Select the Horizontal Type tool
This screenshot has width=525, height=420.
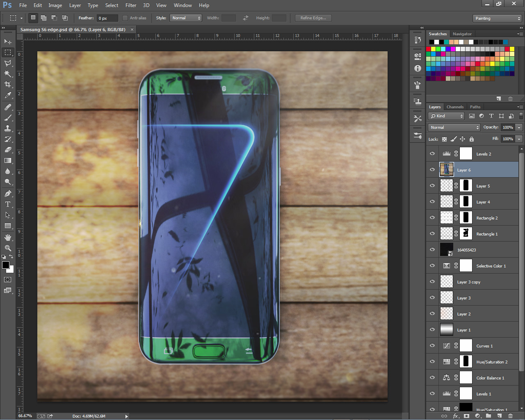click(x=8, y=204)
